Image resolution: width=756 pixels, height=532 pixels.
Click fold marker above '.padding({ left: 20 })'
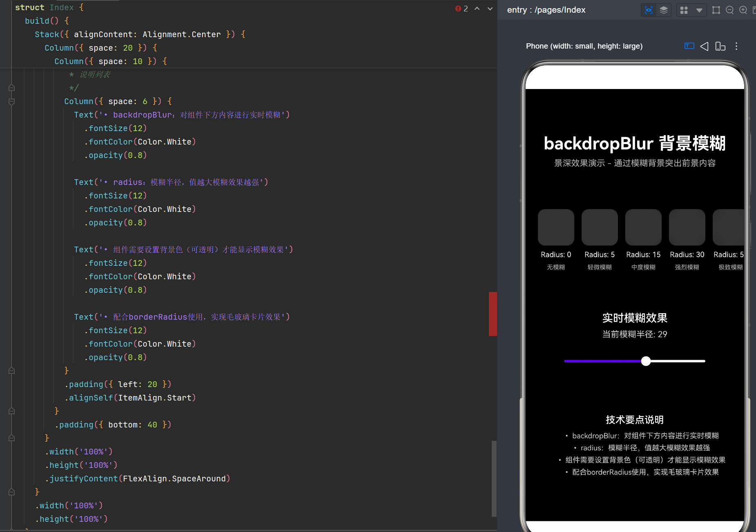click(x=11, y=371)
